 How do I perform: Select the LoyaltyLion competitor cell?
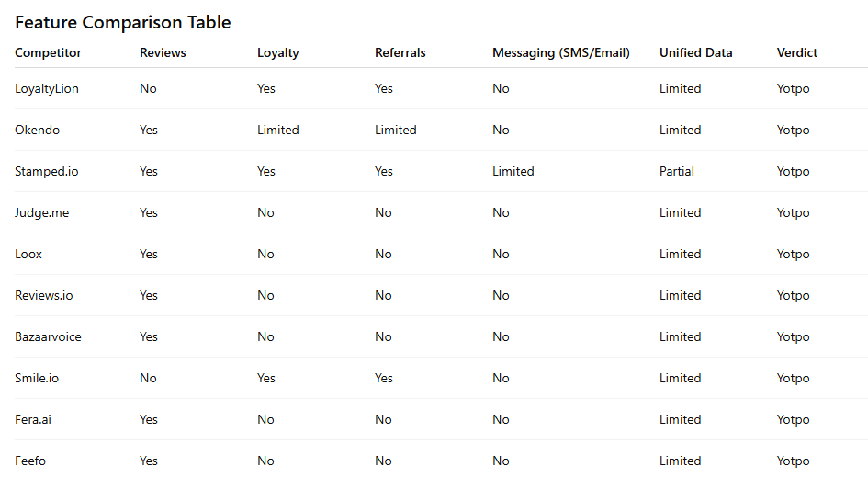[47, 88]
